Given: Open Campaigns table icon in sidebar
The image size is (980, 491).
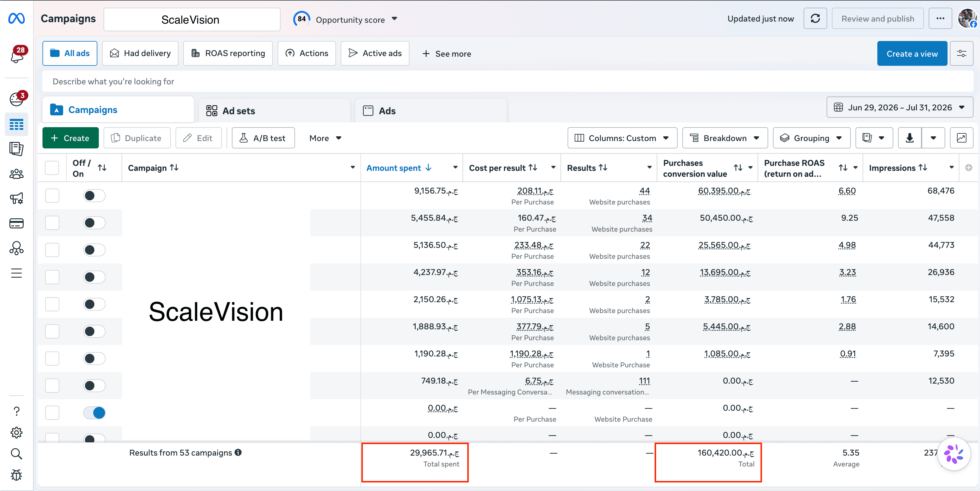Looking at the screenshot, I should pos(16,125).
